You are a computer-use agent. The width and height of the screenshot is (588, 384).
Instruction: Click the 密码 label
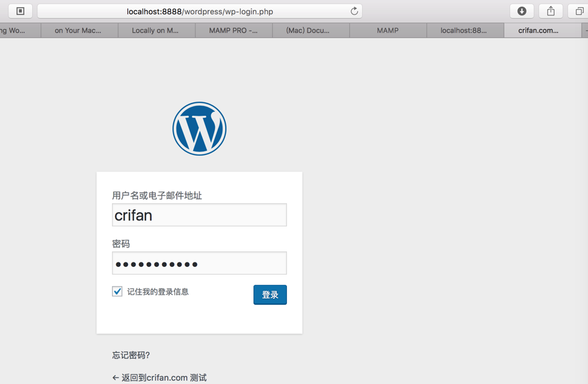coord(121,244)
